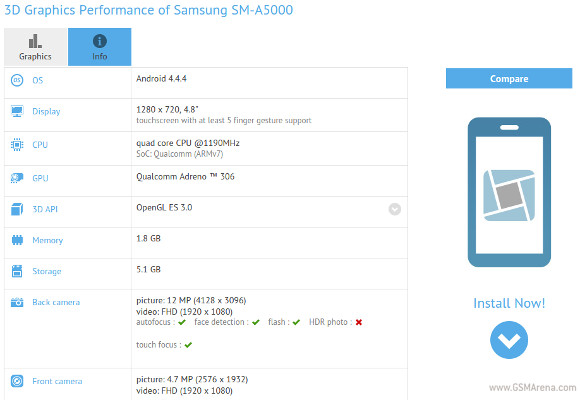Click the OS row icon
Image resolution: width=580 pixels, height=400 pixels.
(17, 80)
